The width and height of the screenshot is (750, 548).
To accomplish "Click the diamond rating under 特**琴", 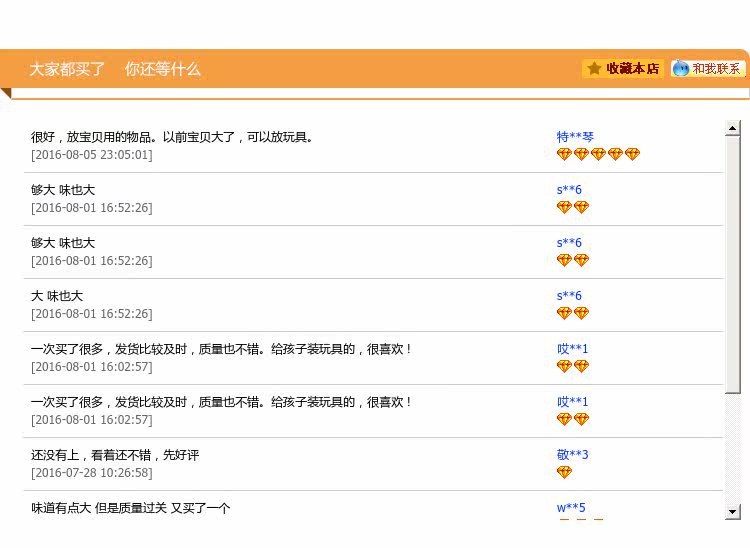I will [597, 154].
